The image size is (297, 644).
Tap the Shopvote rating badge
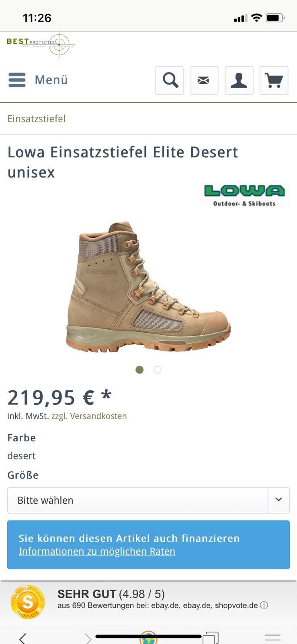(28, 602)
